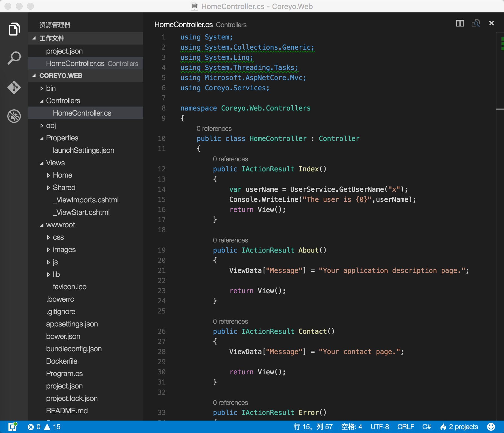The height and width of the screenshot is (433, 504).
Task: Click the namespace Coreyo.Web.Controllers line
Action: 245,108
